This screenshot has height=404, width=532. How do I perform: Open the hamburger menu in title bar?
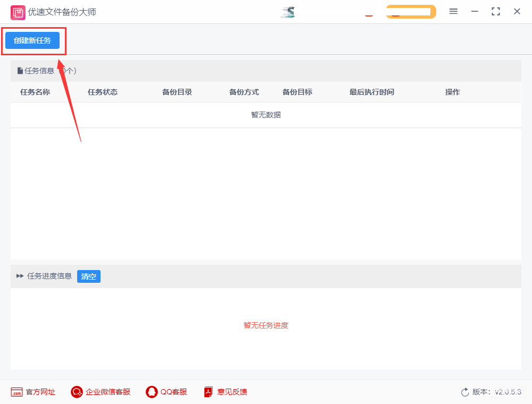tap(453, 12)
